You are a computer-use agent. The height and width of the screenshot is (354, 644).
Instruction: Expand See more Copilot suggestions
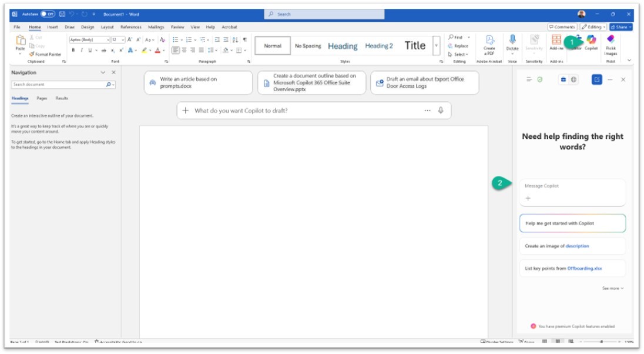click(x=613, y=288)
